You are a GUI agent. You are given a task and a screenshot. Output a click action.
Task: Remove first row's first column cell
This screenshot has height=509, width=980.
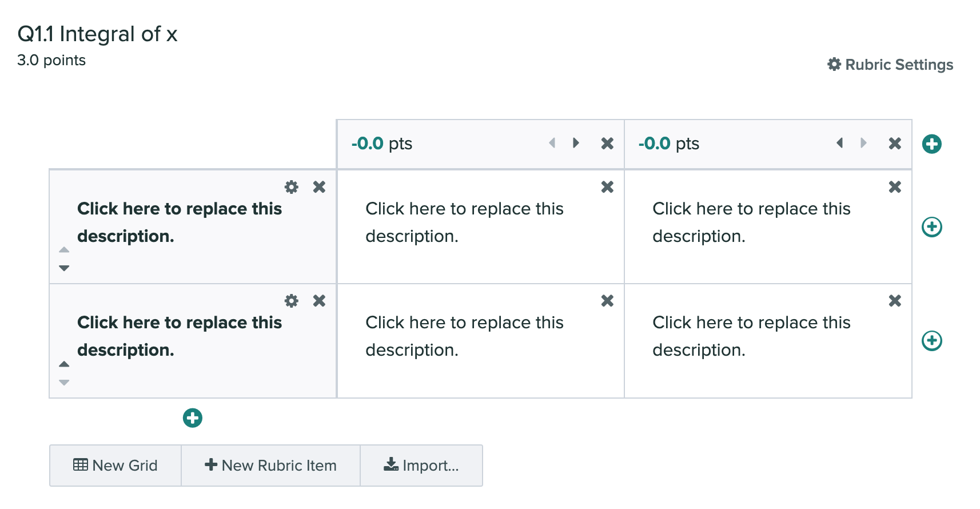pos(607,187)
